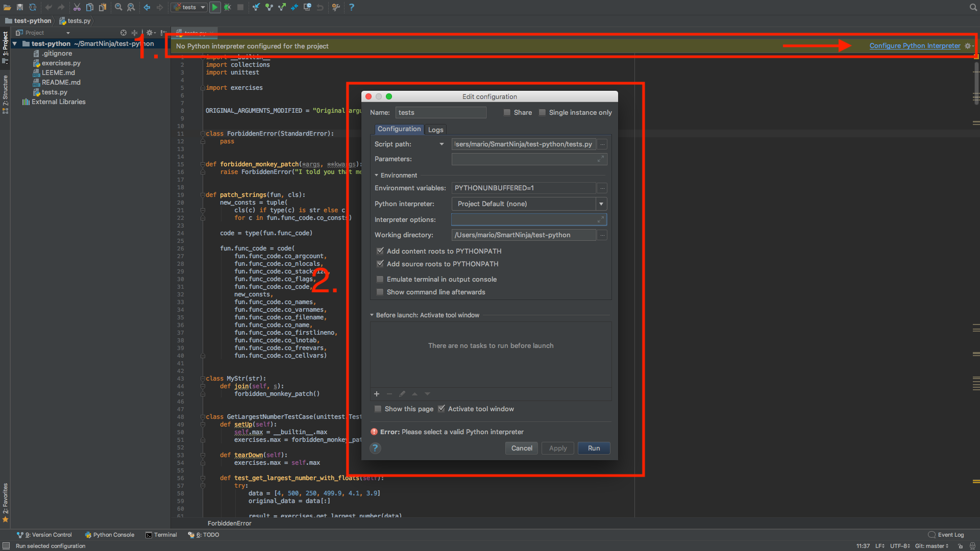The image size is (980, 551).
Task: Open the Terminal tool window tab
Action: pyautogui.click(x=161, y=535)
